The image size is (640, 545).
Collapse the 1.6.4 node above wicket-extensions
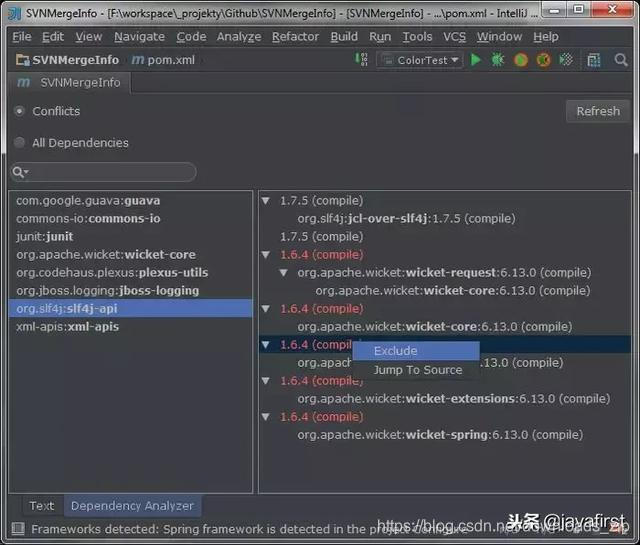coord(266,381)
